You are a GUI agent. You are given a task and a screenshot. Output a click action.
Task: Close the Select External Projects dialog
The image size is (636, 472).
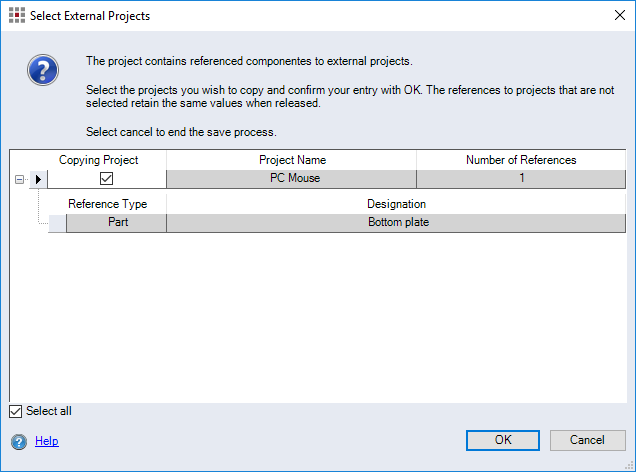coord(612,16)
